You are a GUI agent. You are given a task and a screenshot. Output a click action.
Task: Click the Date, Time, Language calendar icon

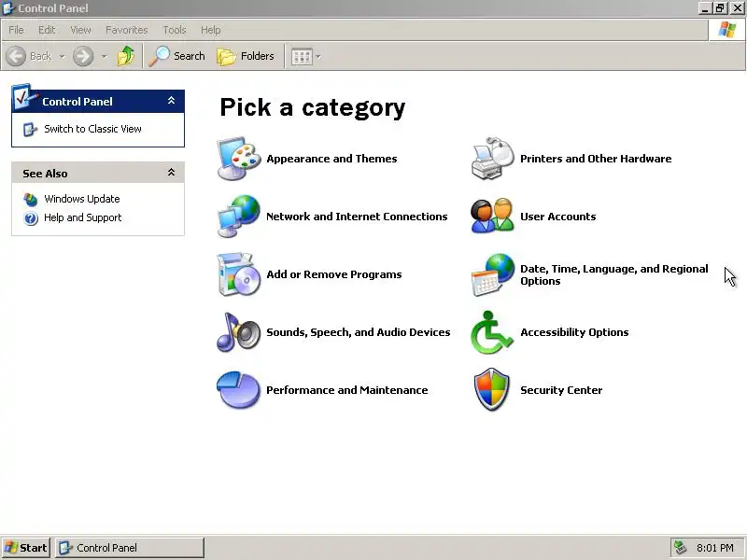coord(493,274)
